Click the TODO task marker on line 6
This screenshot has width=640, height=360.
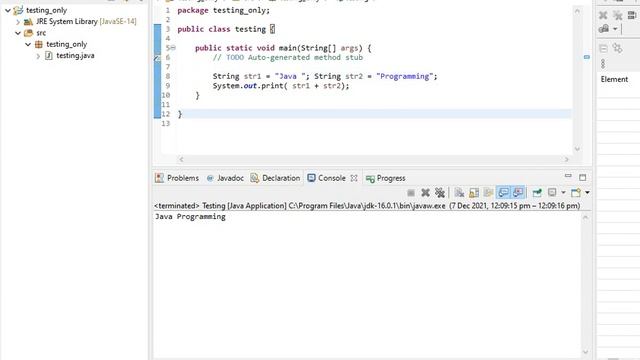[x=157, y=58]
